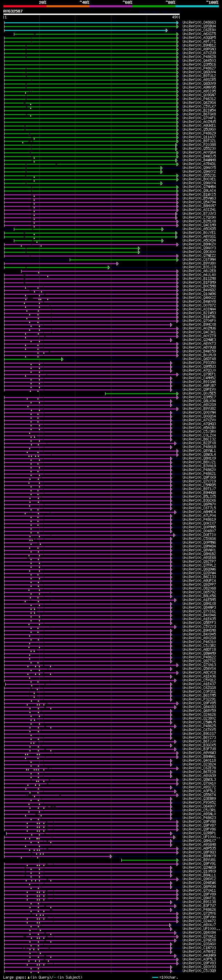This screenshot has width=222, height=980.
Task: Select the UniRef100_C7QX90 label
Action: pos(199,217)
